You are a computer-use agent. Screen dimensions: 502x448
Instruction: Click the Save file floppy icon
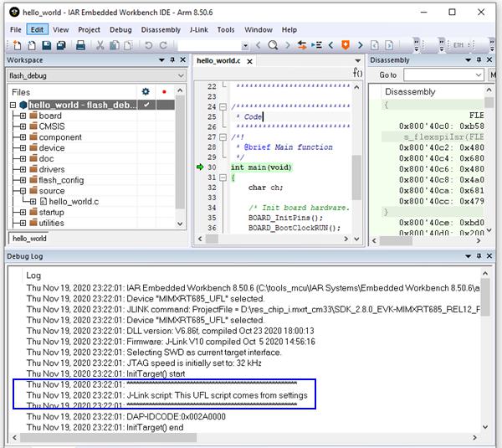[x=46, y=45]
